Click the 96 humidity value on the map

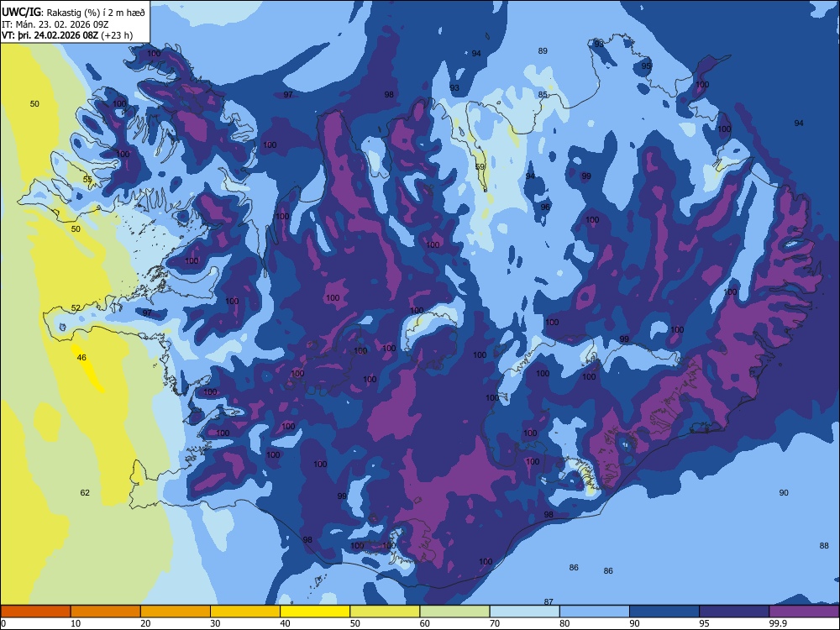[545, 207]
